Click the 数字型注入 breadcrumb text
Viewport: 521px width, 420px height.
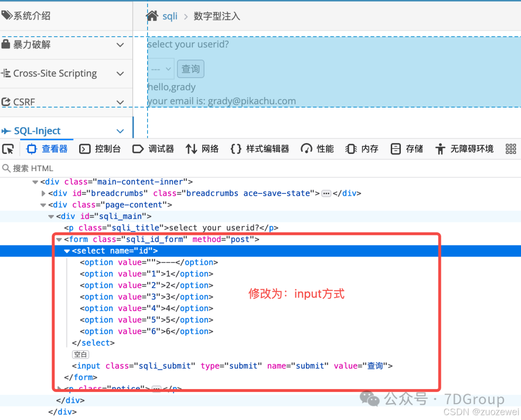pyautogui.click(x=217, y=16)
